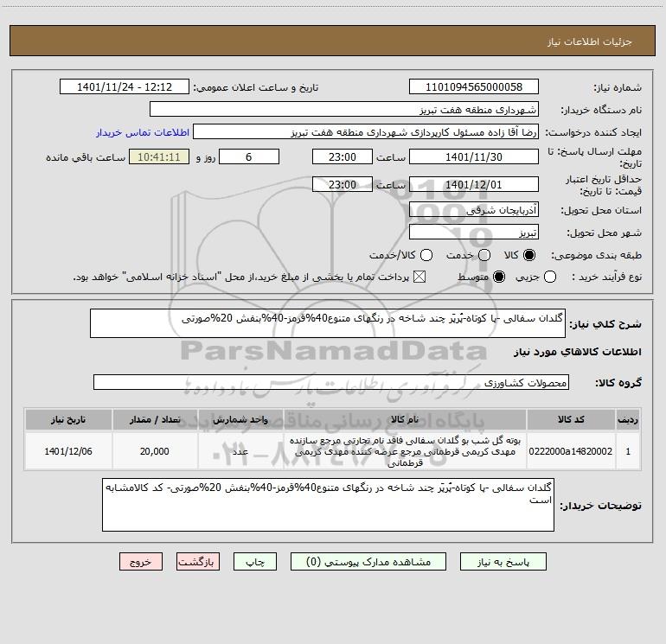Click the quantity cell 20,000
Screen dimensions: 666x644
(155, 451)
